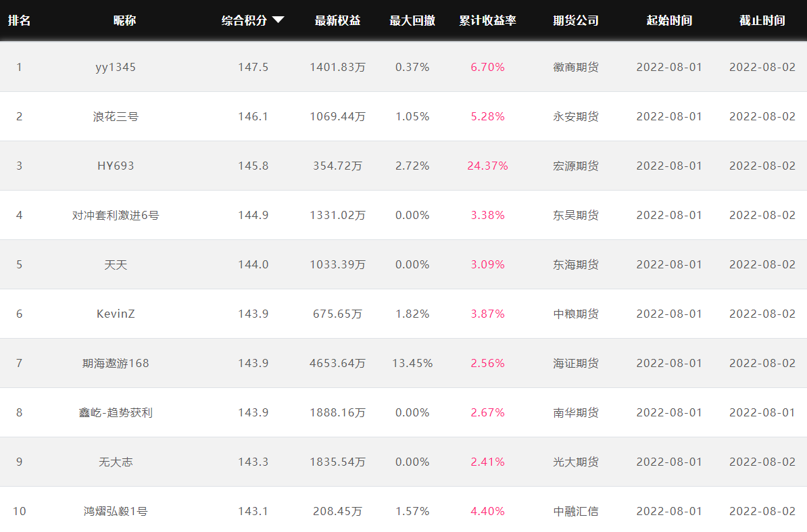Screen dimensions: 807x532
Task: Select nickname 期海遨游168
Action: point(116,363)
